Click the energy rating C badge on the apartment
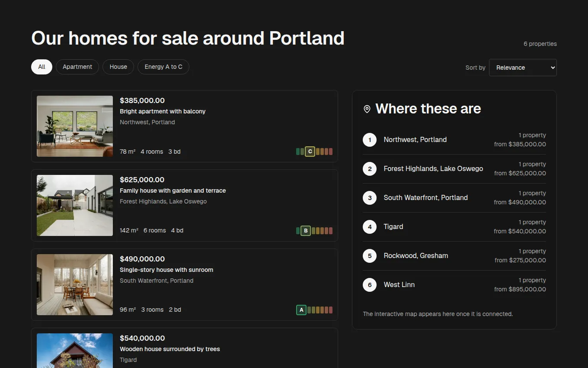This screenshot has width=588, height=368. (310, 152)
